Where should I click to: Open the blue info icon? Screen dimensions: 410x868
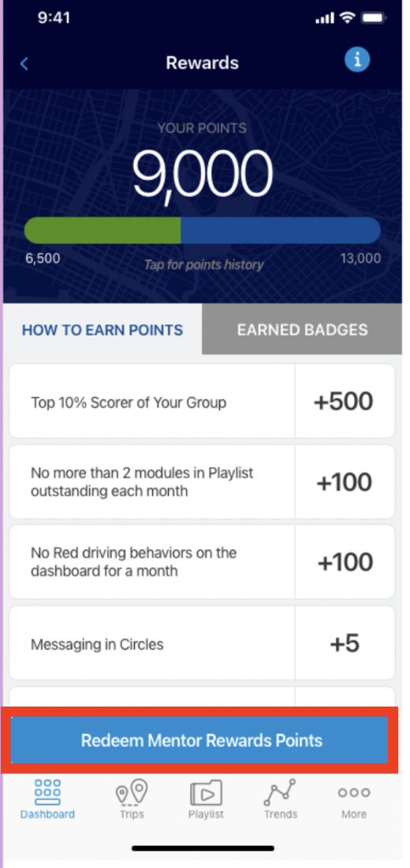pyautogui.click(x=357, y=58)
